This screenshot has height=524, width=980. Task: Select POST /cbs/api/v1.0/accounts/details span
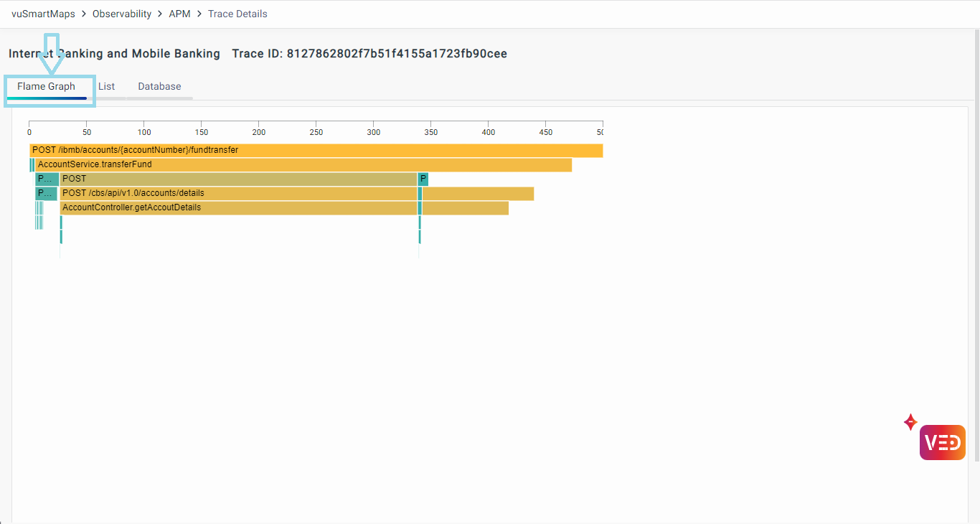238,193
